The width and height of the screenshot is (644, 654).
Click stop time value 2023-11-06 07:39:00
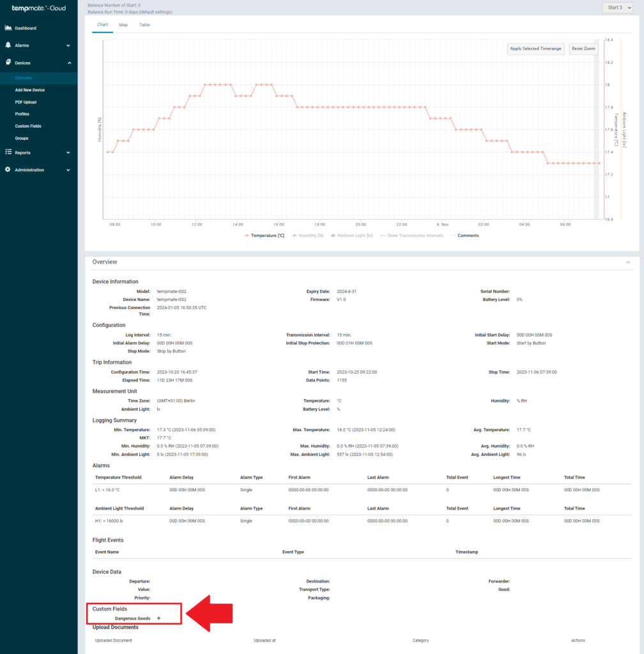tap(537, 372)
